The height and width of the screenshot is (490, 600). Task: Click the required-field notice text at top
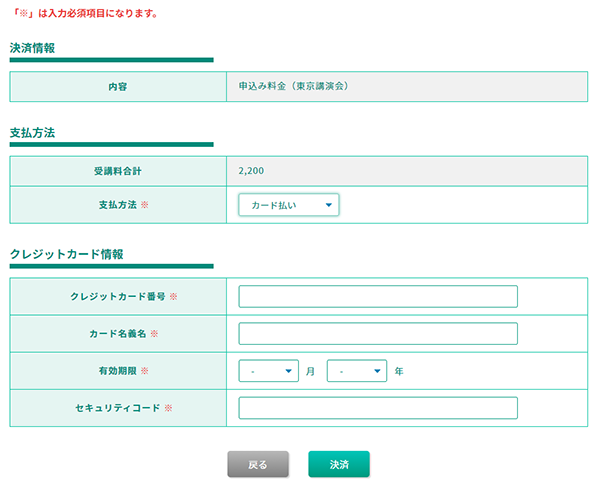pos(85,13)
